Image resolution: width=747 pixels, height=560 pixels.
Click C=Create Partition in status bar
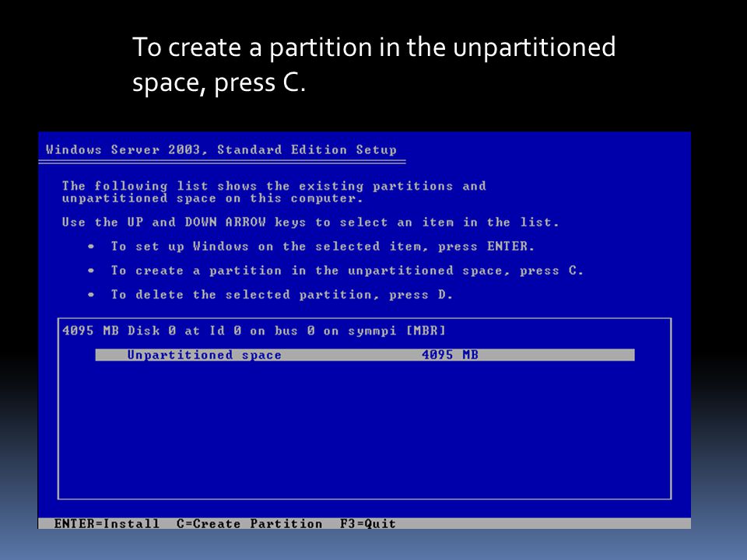pos(249,523)
